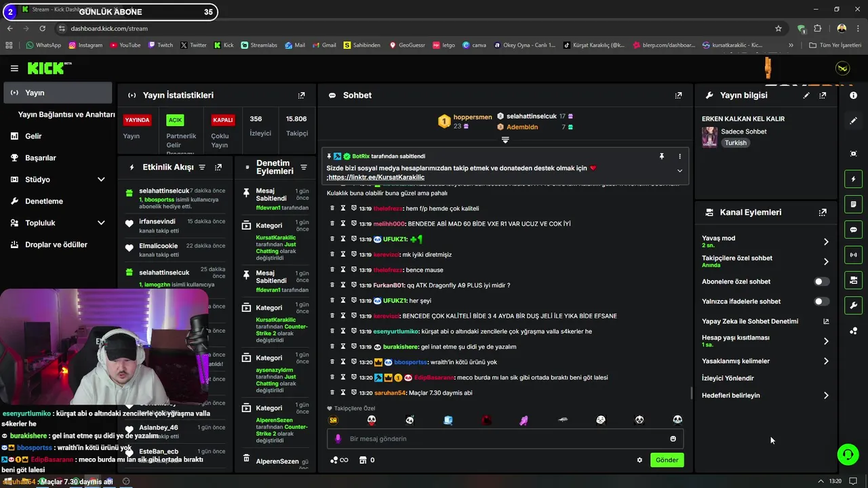Open Denetim Eylemleri filter options

point(304,167)
